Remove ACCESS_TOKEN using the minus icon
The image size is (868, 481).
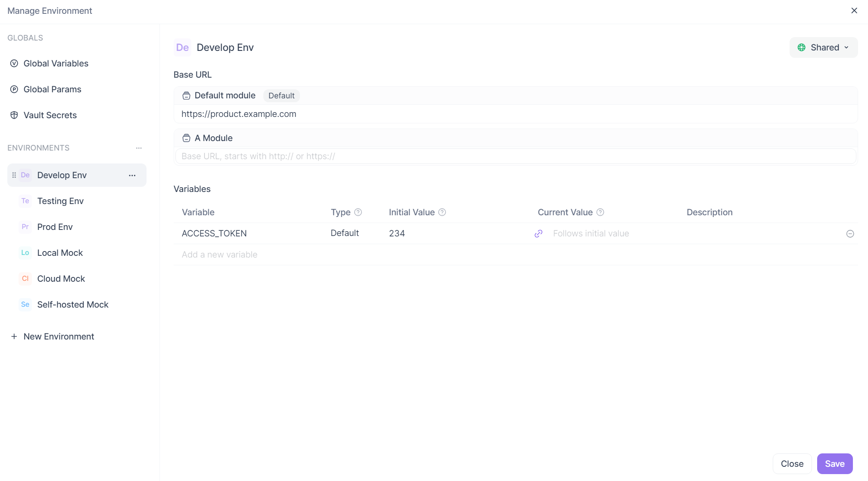point(850,233)
